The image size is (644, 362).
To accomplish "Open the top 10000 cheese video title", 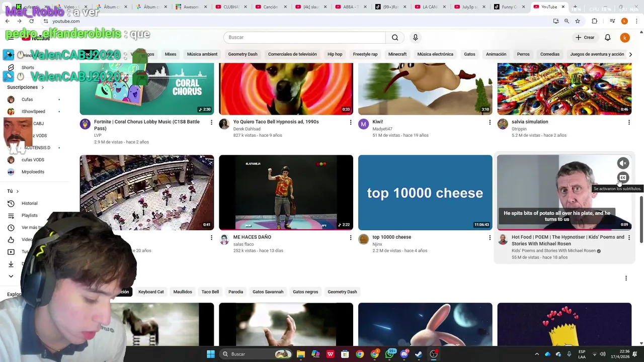I will (x=391, y=237).
